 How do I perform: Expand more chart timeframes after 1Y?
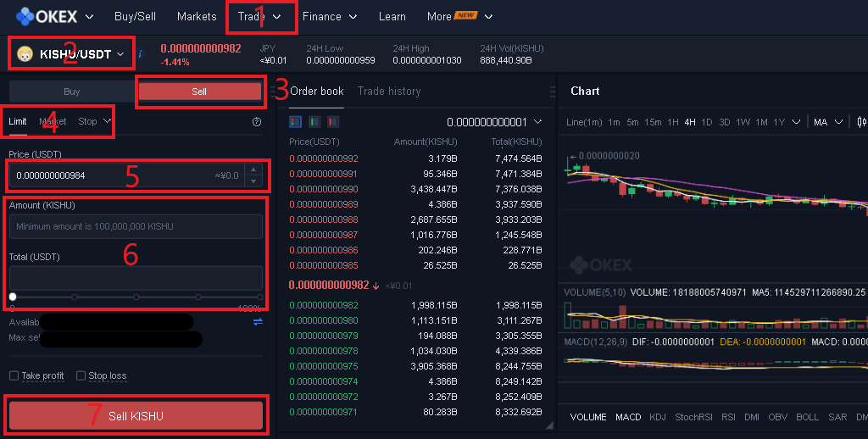click(797, 122)
